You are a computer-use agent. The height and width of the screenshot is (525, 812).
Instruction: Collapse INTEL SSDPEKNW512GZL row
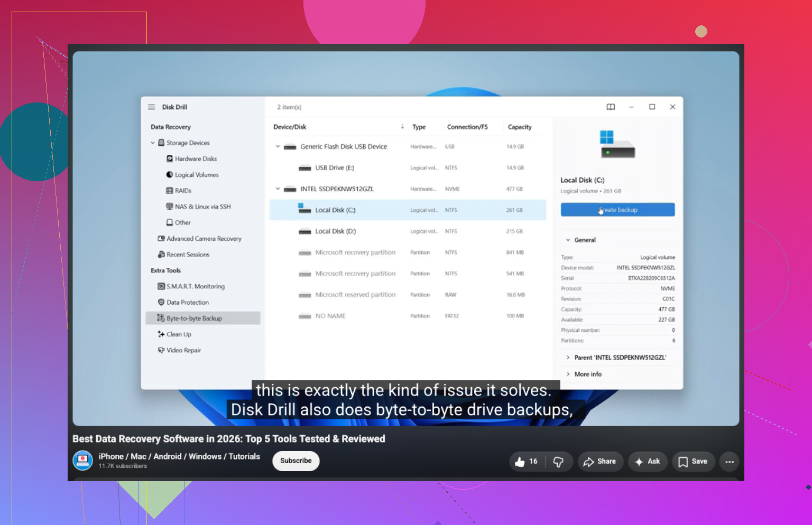(x=278, y=189)
